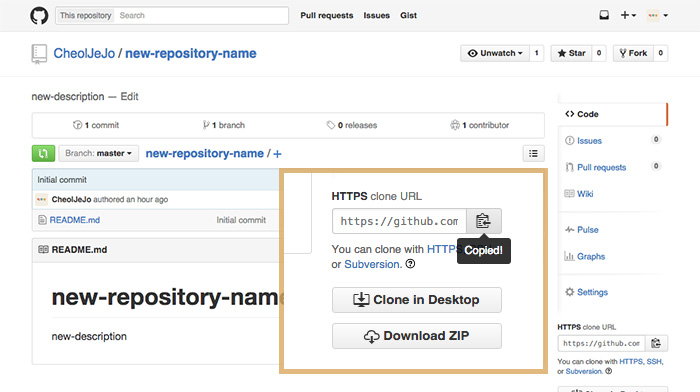Open CheolJeJo author link in commit row
700x392 pixels.
tap(71, 199)
